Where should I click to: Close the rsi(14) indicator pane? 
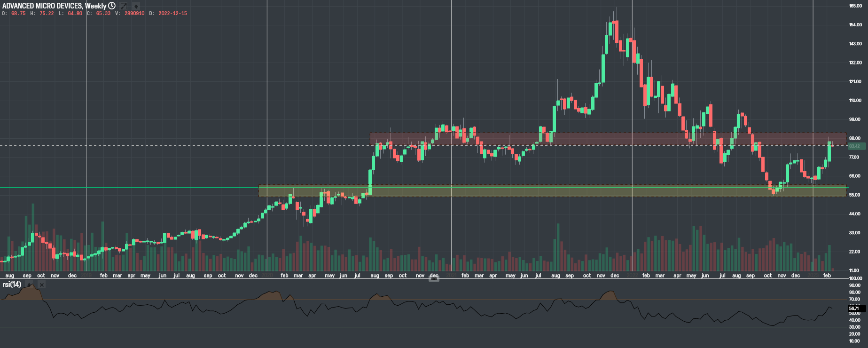41,285
